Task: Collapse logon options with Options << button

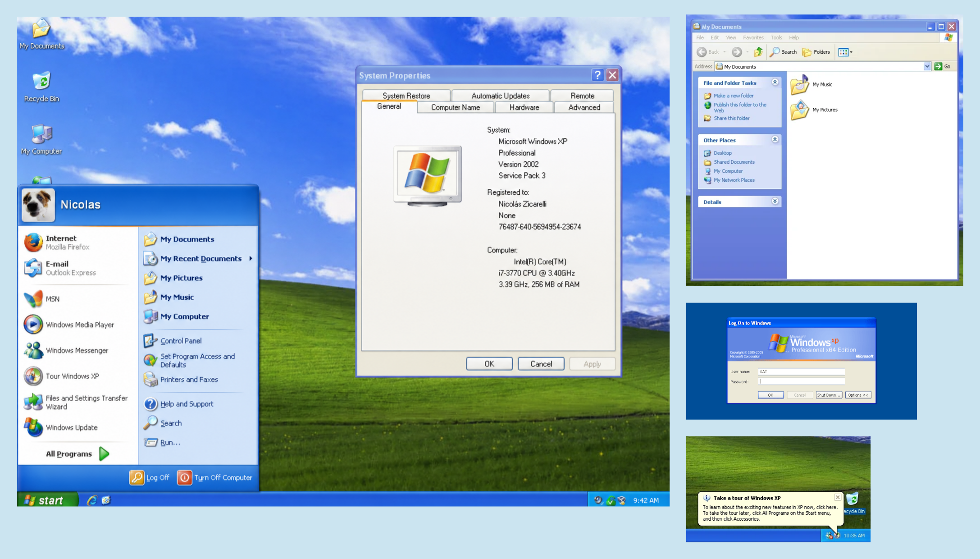Action: click(x=858, y=395)
